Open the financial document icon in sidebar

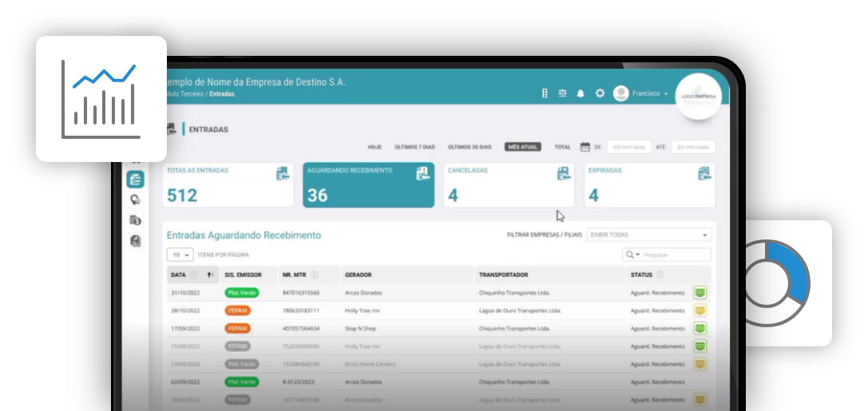pyautogui.click(x=135, y=220)
